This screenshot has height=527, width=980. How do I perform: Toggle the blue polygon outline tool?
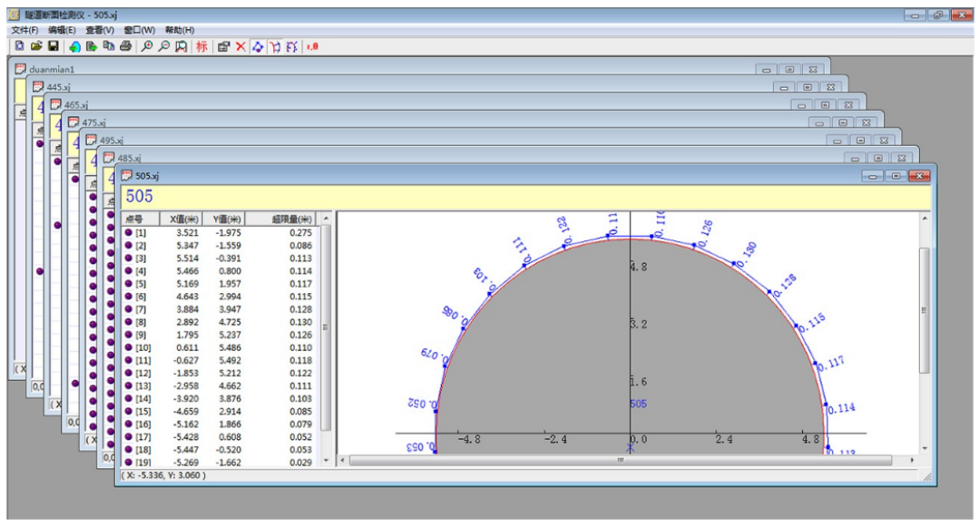coord(258,46)
